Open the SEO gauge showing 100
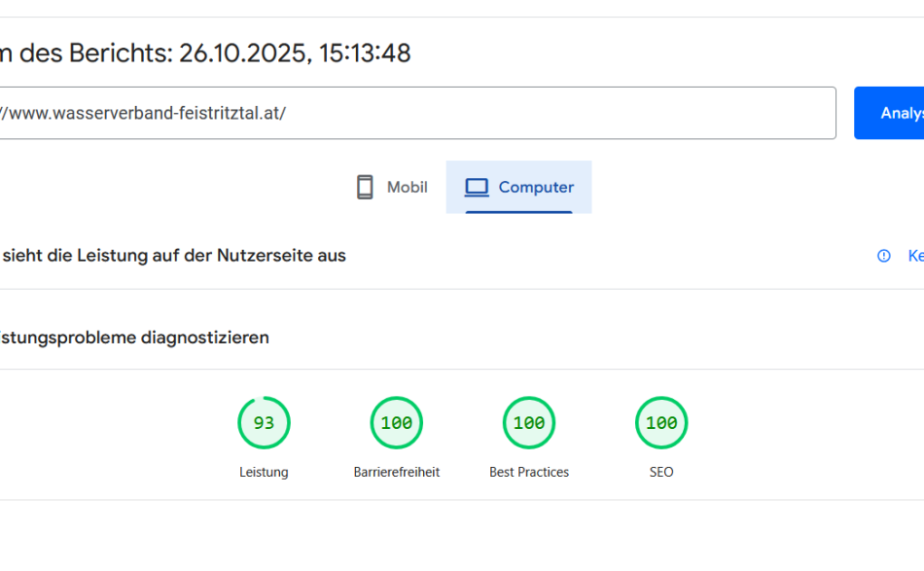This screenshot has height=571, width=924. [660, 422]
